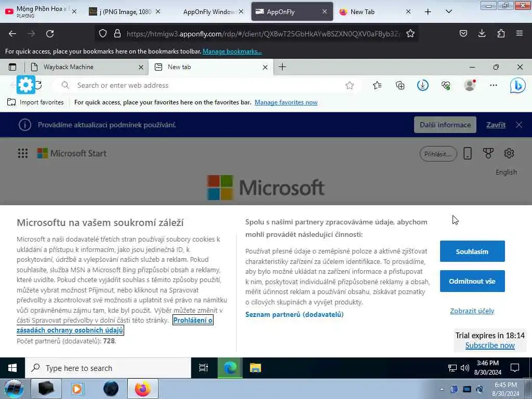The height and width of the screenshot is (399, 532).
Task: Open Firefox extensions puzzle icon
Action: [x=501, y=33]
